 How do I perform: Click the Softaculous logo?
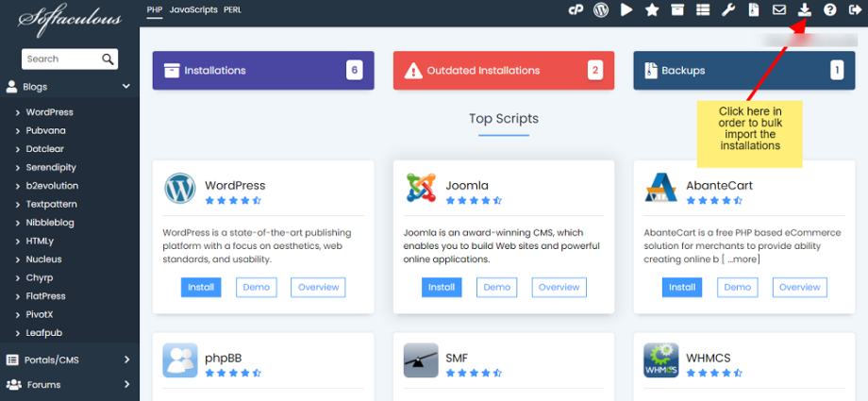(70, 20)
